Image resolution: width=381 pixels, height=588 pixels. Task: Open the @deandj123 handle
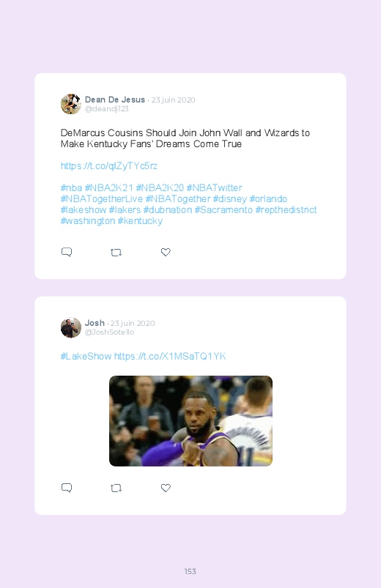106,109
